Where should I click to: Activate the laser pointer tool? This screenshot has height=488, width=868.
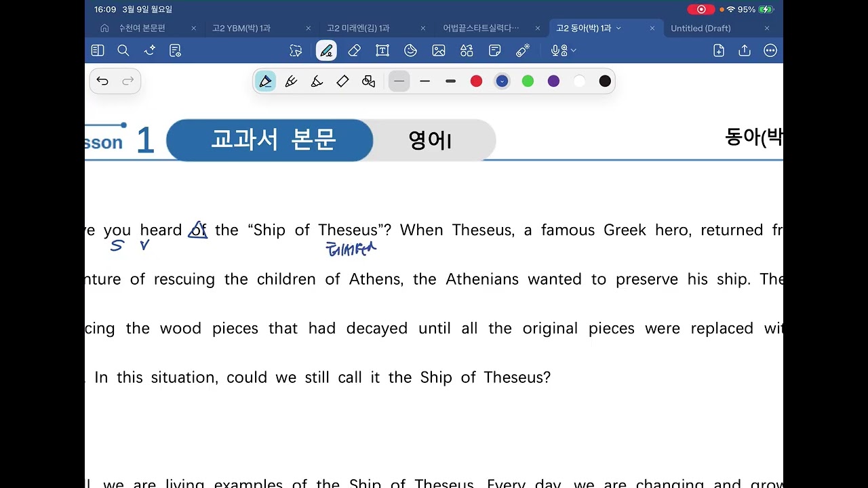523,50
